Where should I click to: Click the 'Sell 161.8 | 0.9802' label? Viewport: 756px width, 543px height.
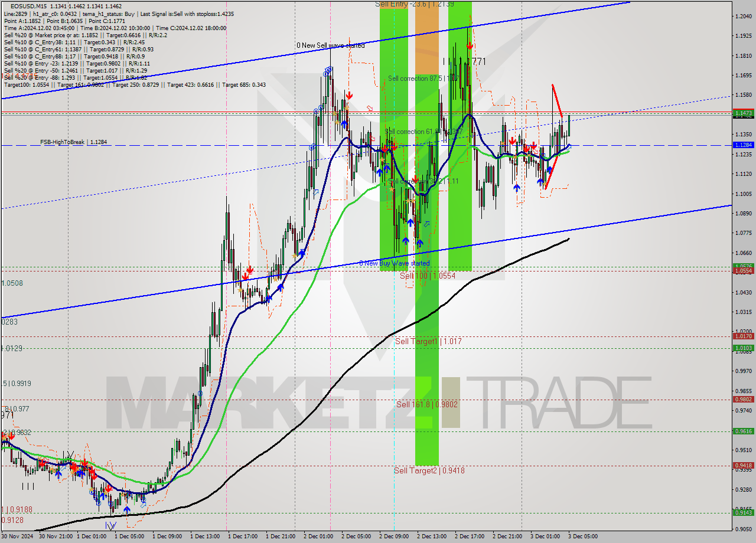point(427,404)
